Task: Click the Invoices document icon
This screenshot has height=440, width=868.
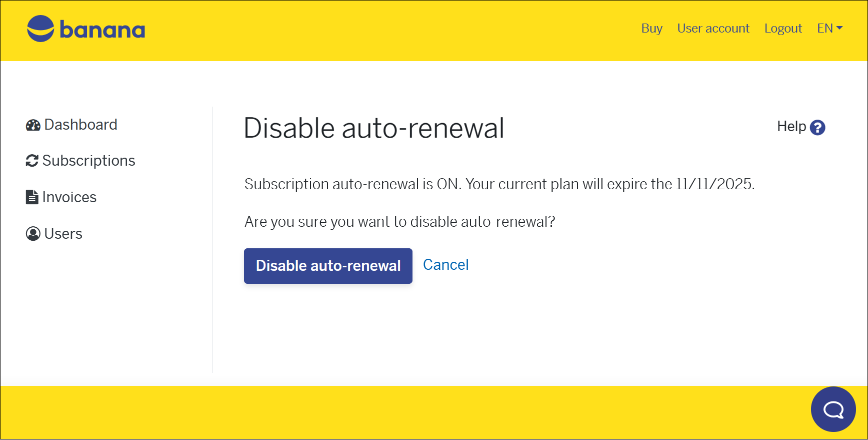Action: pos(32,197)
